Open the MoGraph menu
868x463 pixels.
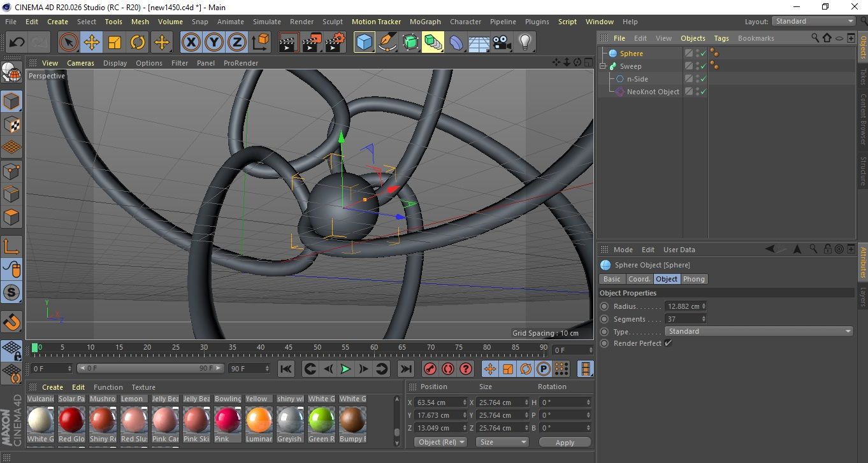pos(425,22)
